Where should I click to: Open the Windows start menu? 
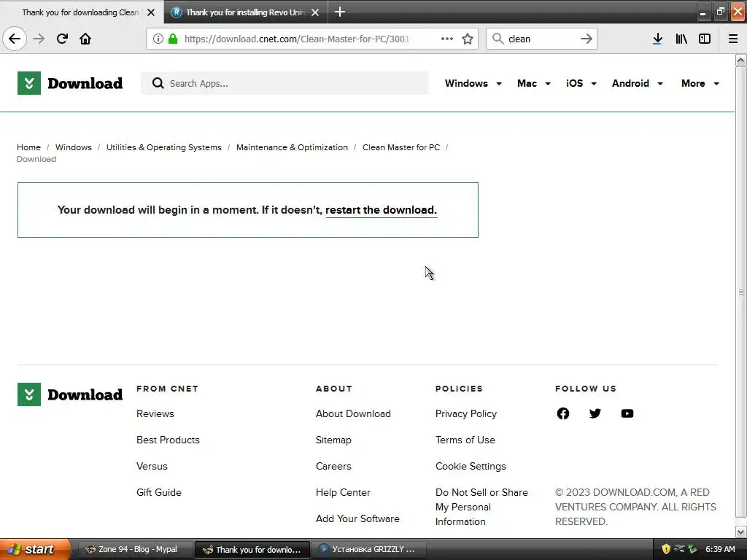coord(35,549)
